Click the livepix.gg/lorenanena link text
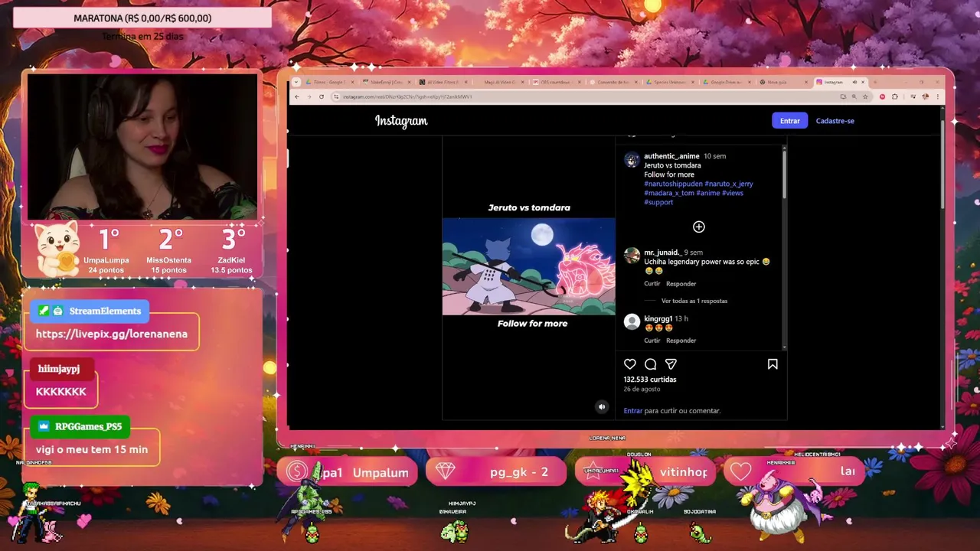Screen dimensions: 980x551 111,334
